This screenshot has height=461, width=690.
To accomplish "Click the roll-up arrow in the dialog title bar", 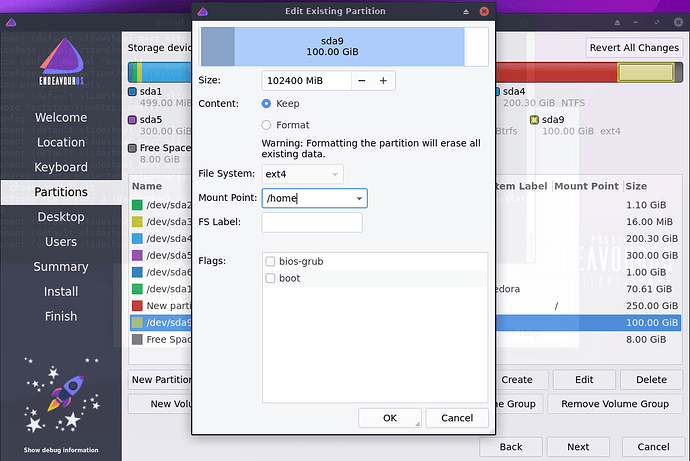I will (x=465, y=11).
